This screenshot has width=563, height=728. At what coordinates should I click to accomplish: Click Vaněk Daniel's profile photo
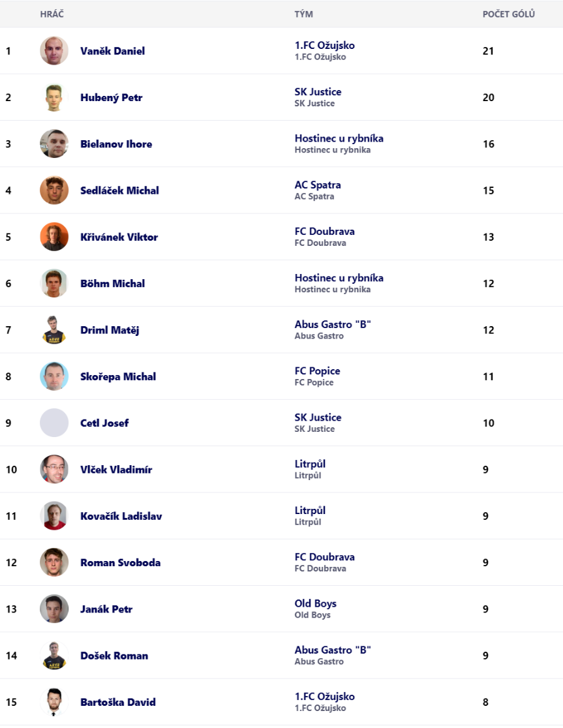click(x=54, y=51)
